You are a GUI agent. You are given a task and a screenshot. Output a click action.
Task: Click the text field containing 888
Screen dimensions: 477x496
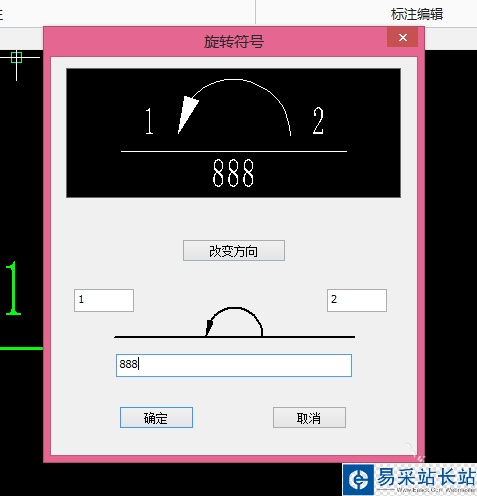click(x=234, y=365)
